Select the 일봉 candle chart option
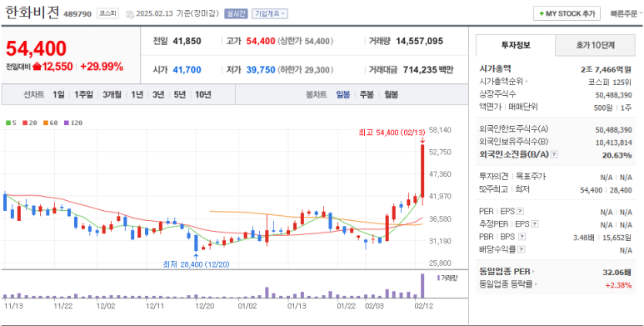Screen dimensions: 644x326 pyautogui.click(x=343, y=94)
